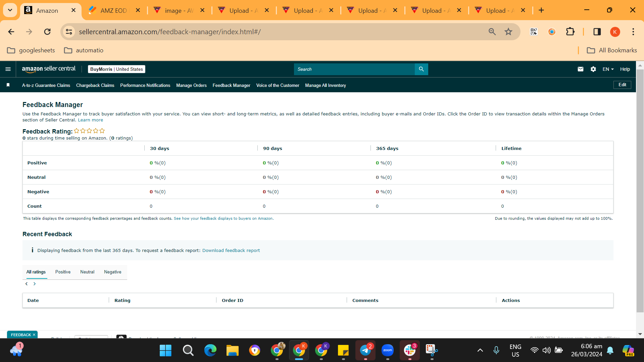This screenshot has height=362, width=644.
Task: Click the search magnifier button in Seller Central
Action: tap(421, 69)
